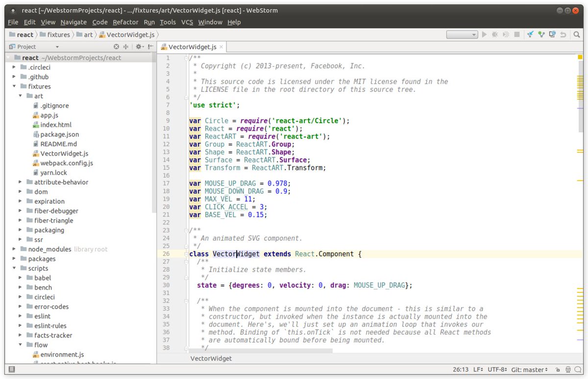Click the tool windows toggle icon at bottom-left

click(x=12, y=370)
